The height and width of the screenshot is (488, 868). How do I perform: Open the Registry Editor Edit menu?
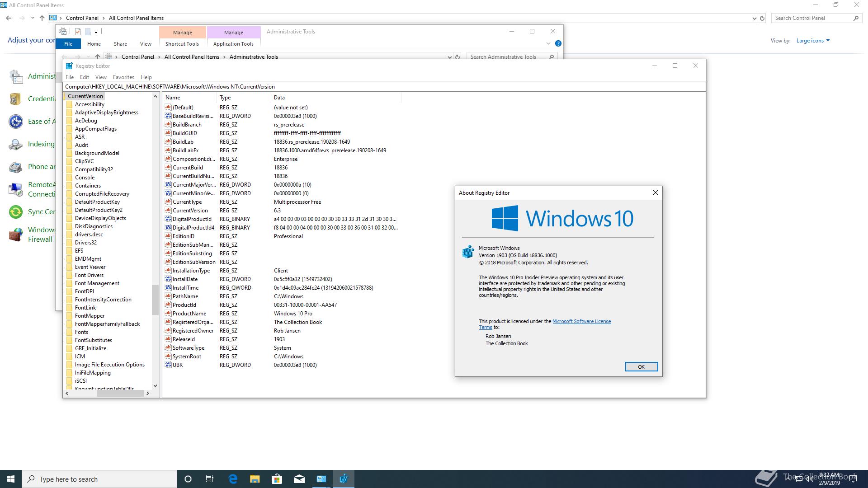[85, 77]
